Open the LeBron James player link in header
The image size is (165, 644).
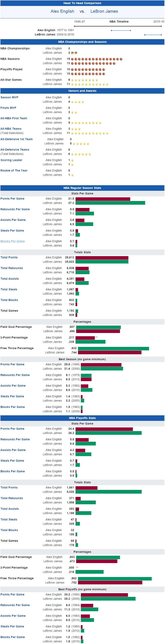click(104, 11)
